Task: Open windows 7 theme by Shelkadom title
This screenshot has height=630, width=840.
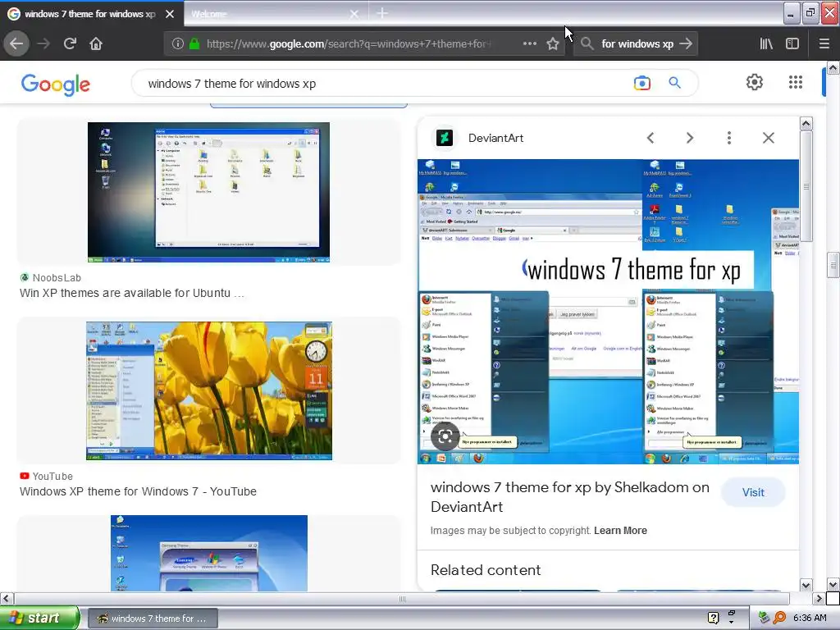Action: coord(570,496)
